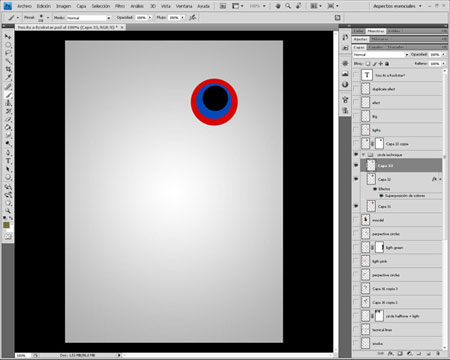Open the Archivo menu
Screen dimensions: 450x360
click(24, 6)
